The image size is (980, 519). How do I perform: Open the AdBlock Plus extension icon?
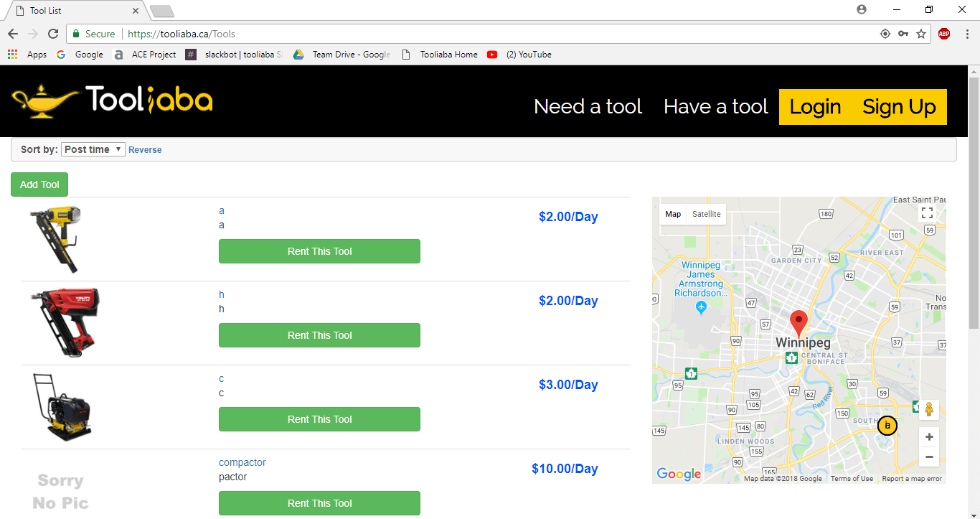click(944, 34)
